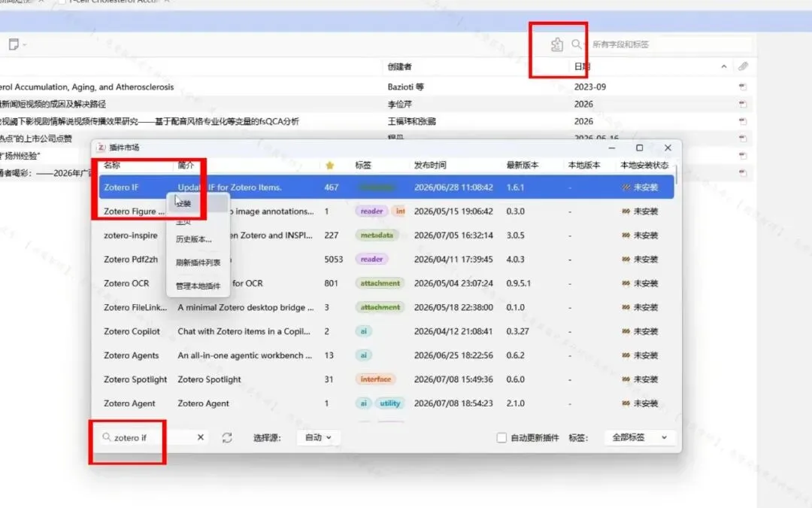The image size is (812, 508).
Task: Click PDF icon in the Bazioti row
Action: pos(743,87)
